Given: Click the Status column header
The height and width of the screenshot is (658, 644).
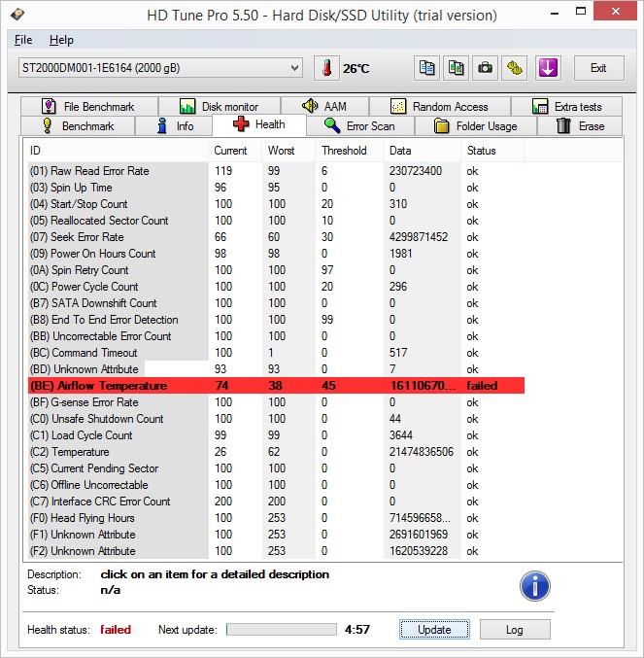Looking at the screenshot, I should (492, 151).
